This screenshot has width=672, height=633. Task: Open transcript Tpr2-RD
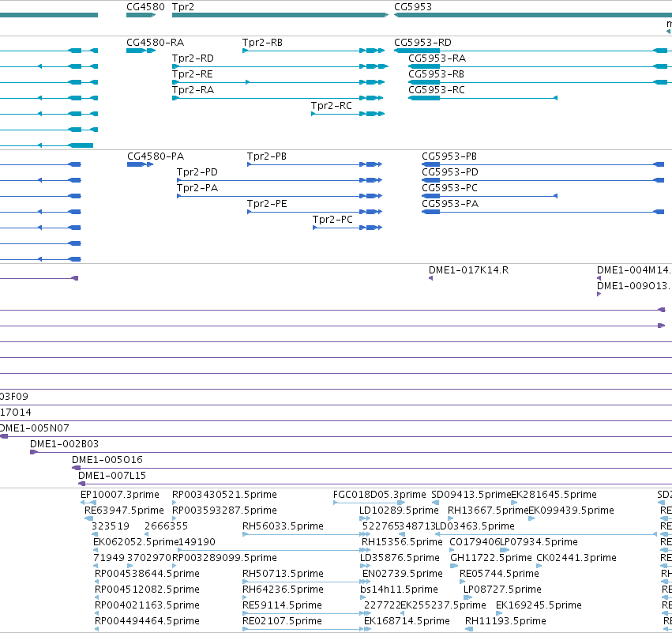[193, 58]
